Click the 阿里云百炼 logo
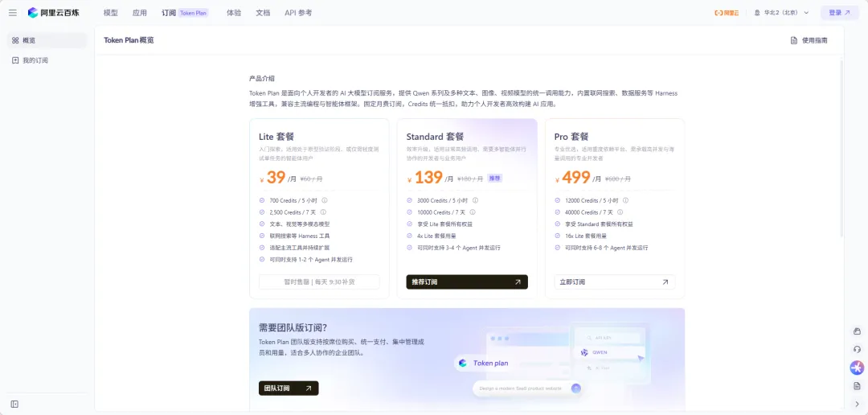Screen dimensions: 868x415 pos(54,13)
